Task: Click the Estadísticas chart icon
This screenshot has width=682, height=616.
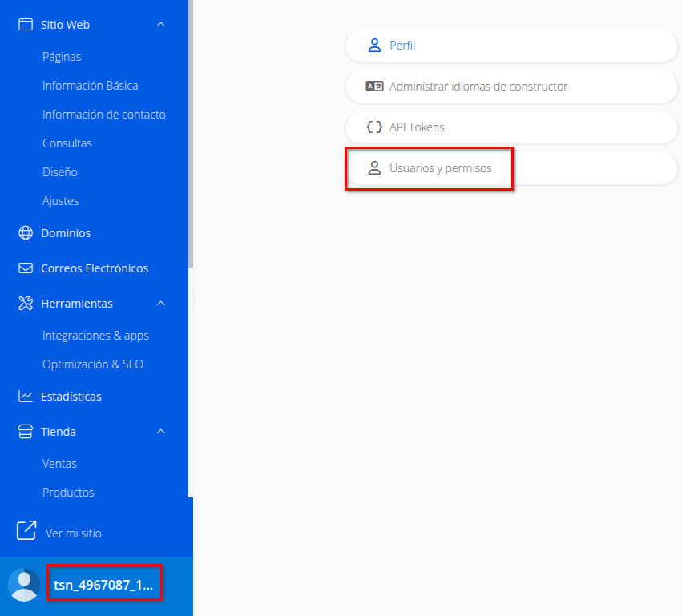Action: pos(26,397)
